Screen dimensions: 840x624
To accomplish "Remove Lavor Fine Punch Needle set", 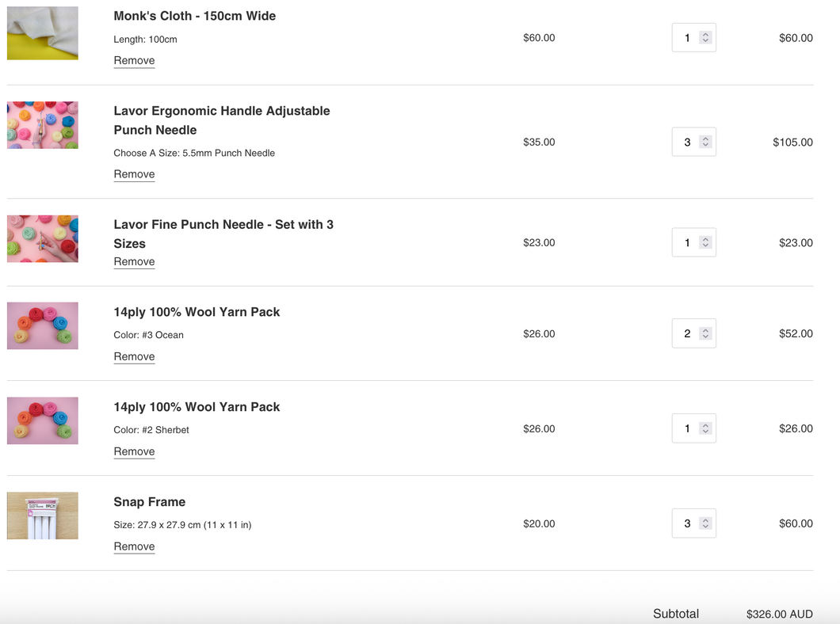I will click(134, 261).
